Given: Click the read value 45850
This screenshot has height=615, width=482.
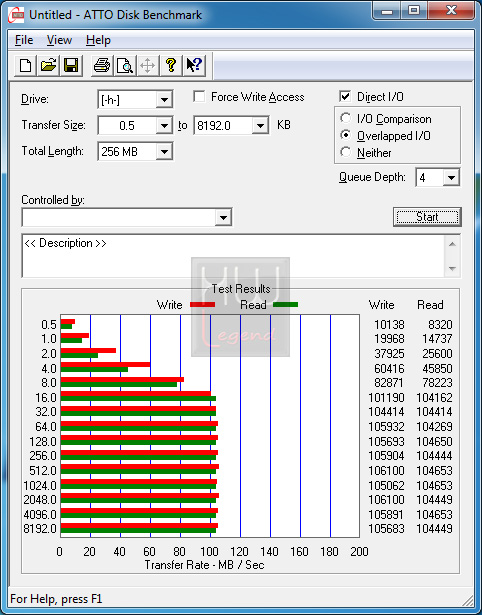Looking at the screenshot, I should [437, 369].
